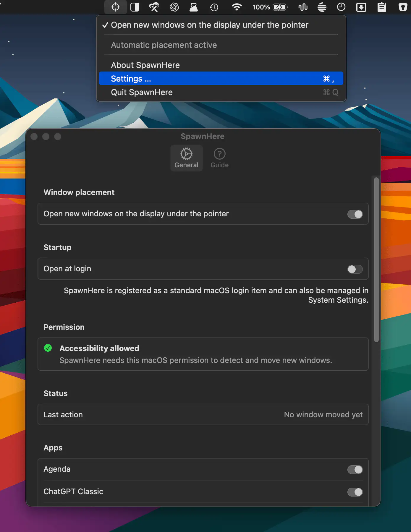Click the 'Status' section heading
The height and width of the screenshot is (532, 411).
point(56,393)
